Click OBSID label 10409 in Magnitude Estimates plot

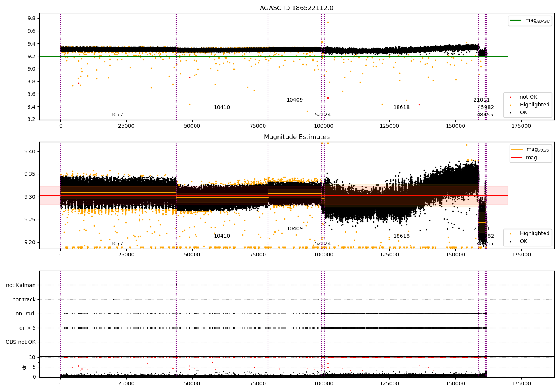point(295,229)
